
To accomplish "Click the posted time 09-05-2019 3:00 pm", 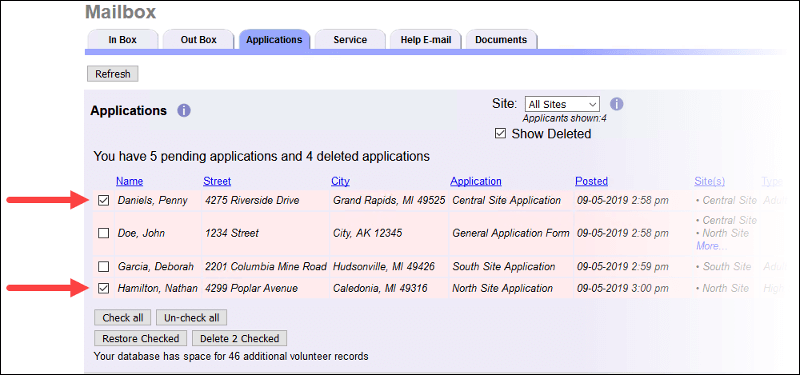I will [622, 288].
